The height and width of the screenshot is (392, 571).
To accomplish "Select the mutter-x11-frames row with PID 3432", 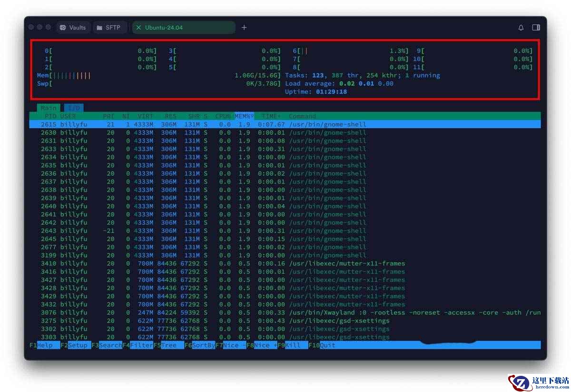I will (285, 304).
